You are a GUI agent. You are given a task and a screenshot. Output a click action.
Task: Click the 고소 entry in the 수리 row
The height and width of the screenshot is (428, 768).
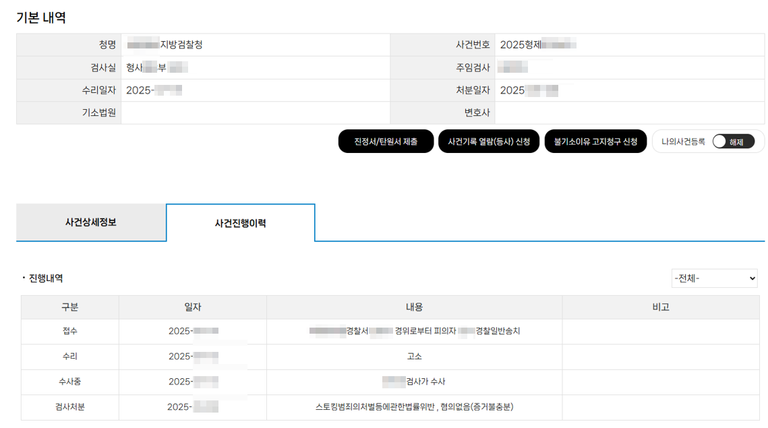414,356
